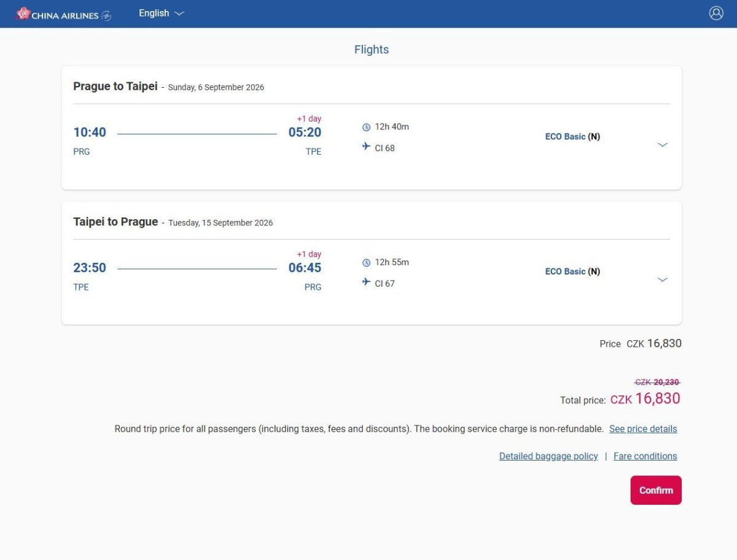This screenshot has height=560, width=737.
Task: Click ECO Basic fare on outbound flight
Action: point(572,136)
